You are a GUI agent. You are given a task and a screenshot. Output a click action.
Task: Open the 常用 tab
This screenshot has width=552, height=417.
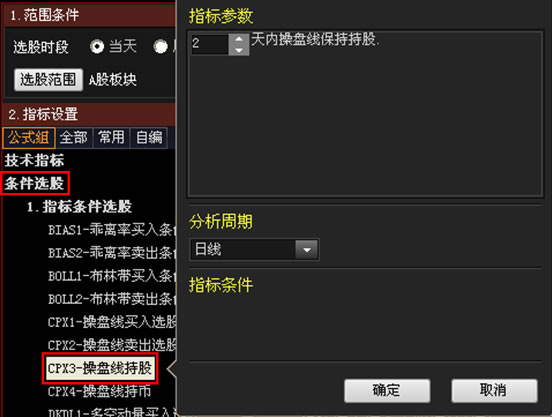[111, 138]
